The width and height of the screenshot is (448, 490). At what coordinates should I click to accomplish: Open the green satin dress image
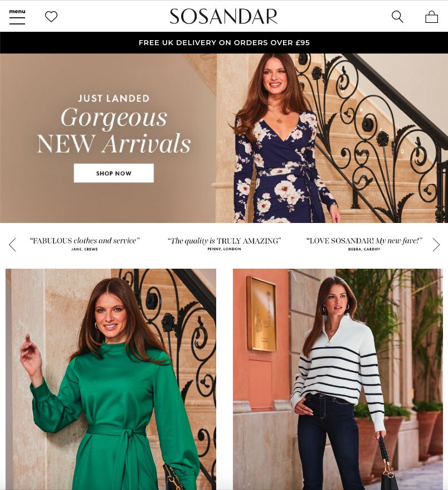click(111, 380)
